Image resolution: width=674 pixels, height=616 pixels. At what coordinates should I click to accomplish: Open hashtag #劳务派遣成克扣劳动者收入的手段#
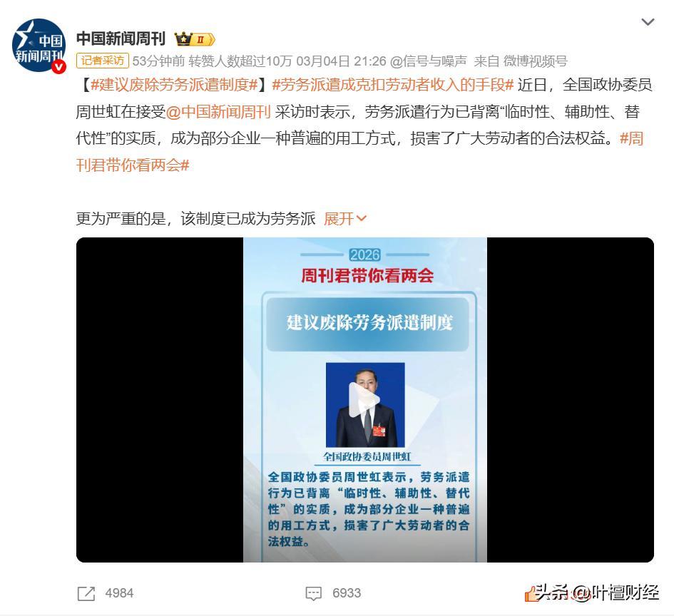point(393,85)
